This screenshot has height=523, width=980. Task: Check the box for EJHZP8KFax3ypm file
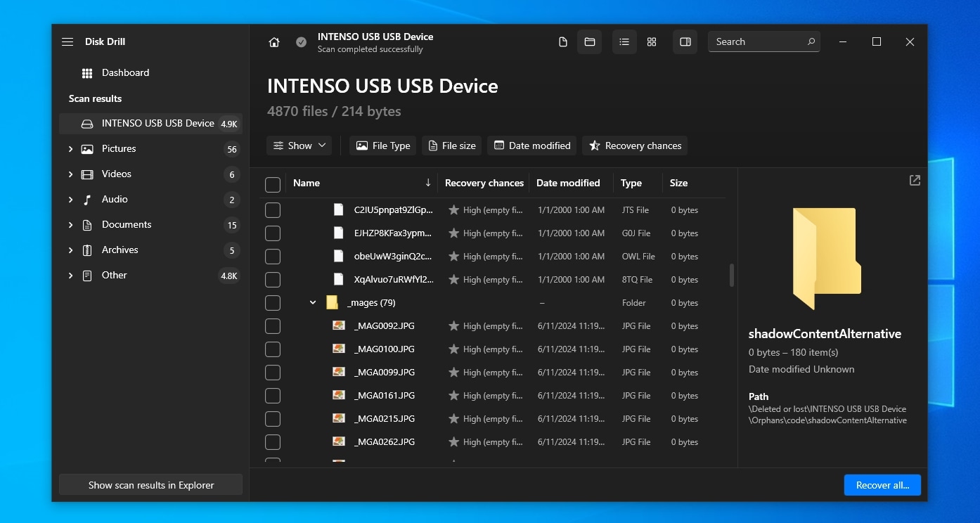click(x=273, y=233)
